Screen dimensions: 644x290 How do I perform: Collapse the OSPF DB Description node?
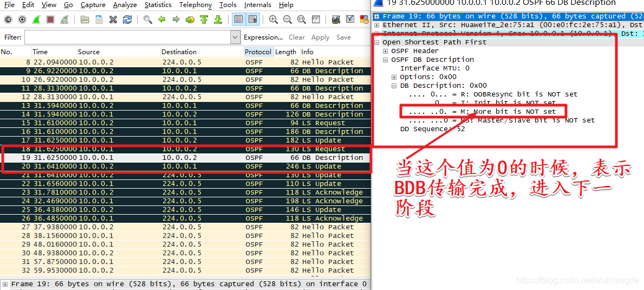coord(385,60)
